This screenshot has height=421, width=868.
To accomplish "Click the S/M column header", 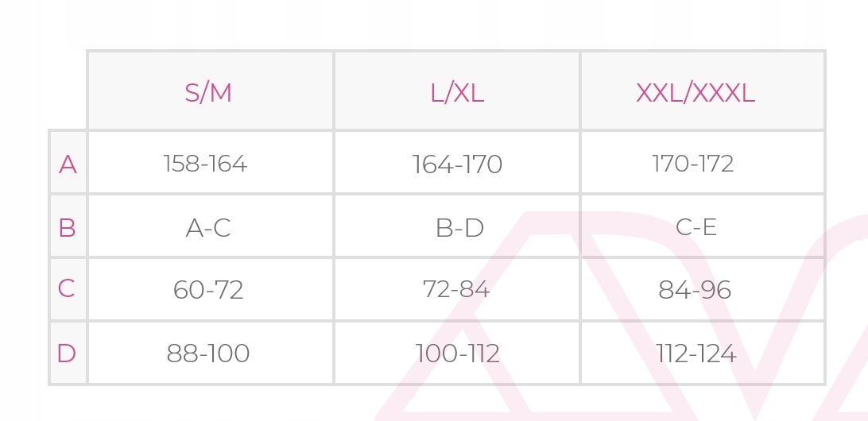I will [208, 93].
